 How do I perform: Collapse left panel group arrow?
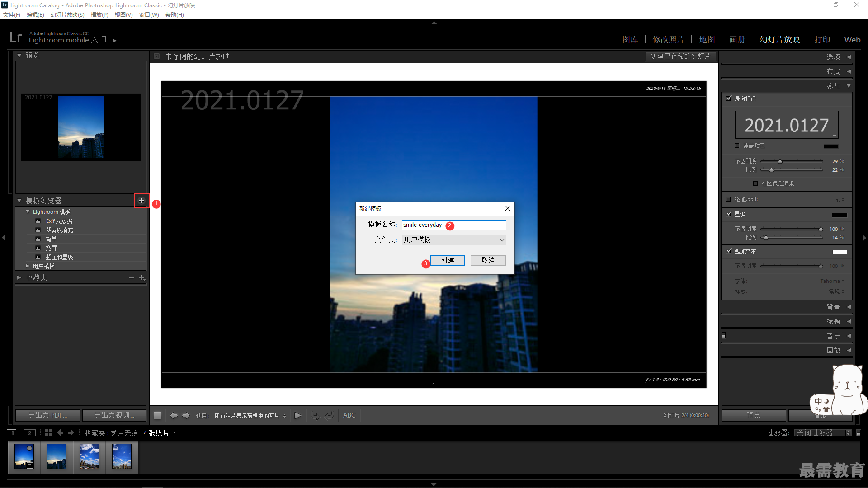point(4,237)
